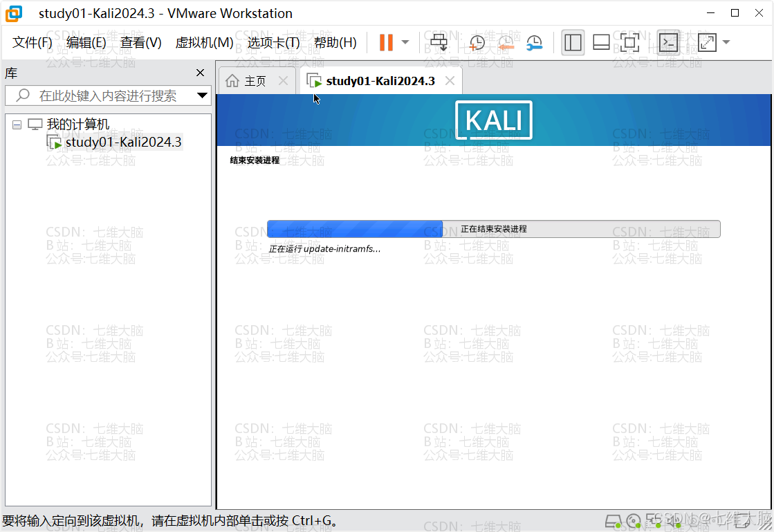Enter full screen mode icon

point(629,42)
